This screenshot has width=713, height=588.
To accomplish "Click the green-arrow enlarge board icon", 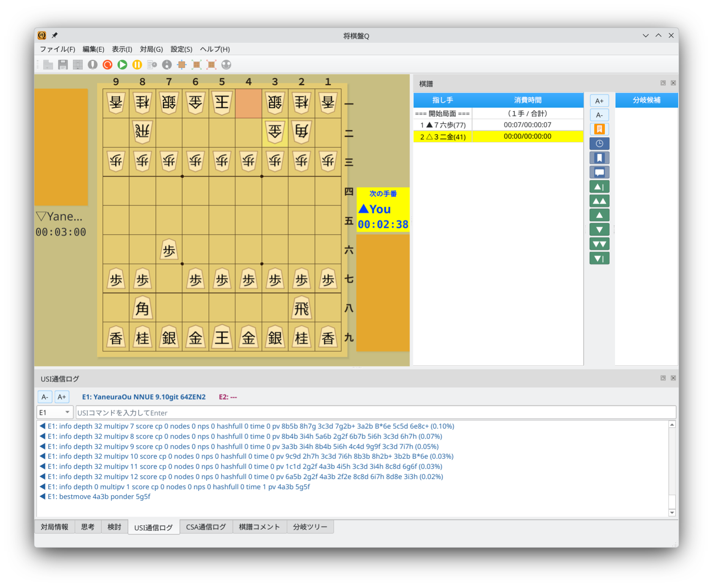I will 196,65.
